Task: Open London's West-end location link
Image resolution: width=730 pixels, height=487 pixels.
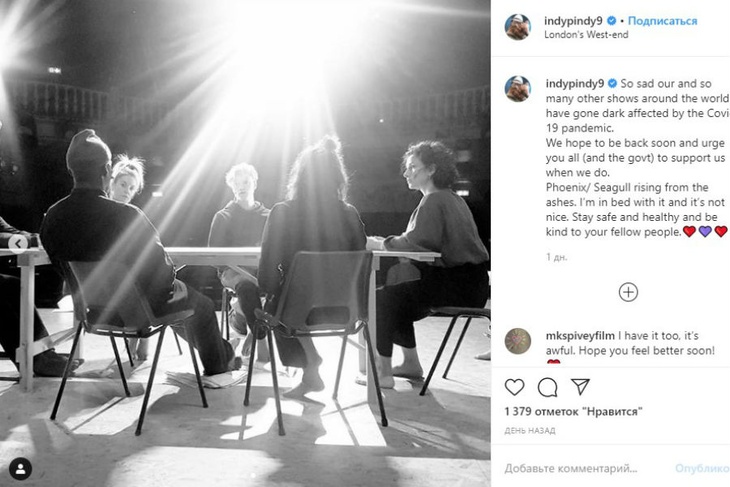Action: [586, 34]
